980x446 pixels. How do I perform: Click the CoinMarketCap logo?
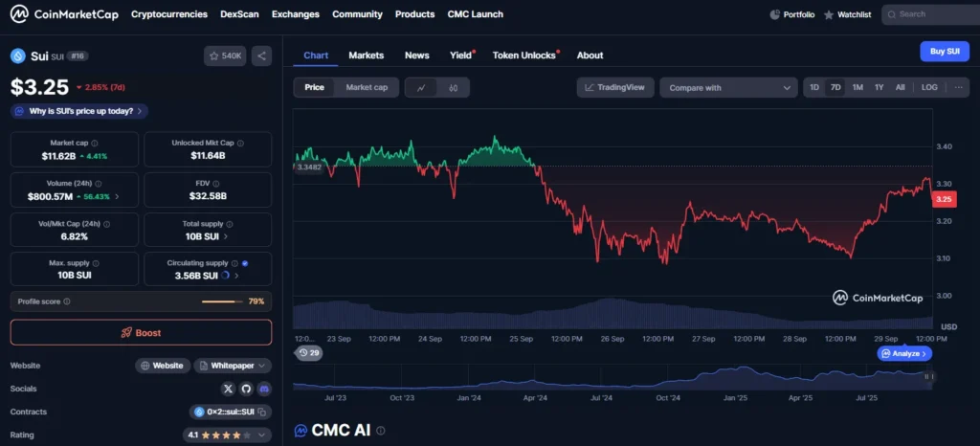tap(64, 13)
